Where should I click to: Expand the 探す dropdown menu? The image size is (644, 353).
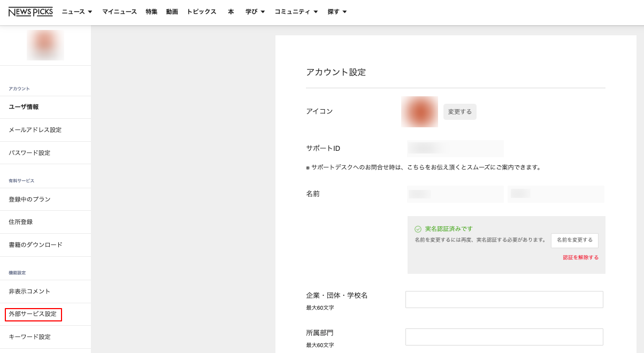[336, 11]
